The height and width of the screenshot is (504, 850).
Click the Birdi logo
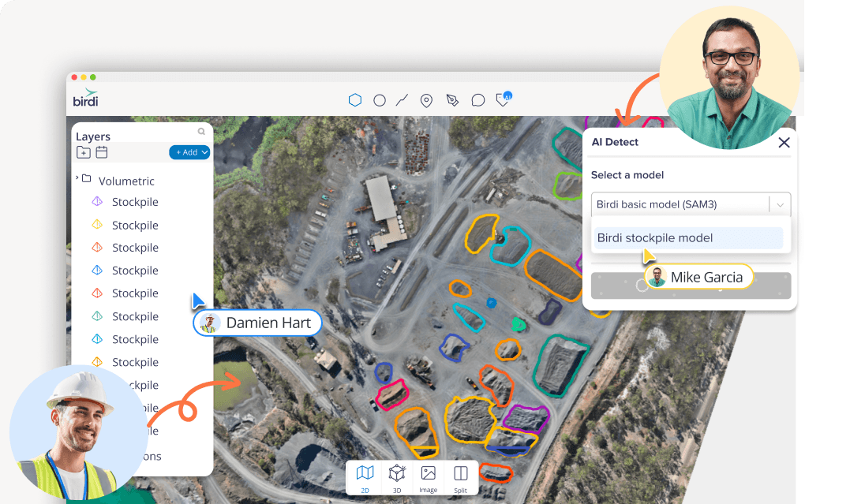click(86, 98)
